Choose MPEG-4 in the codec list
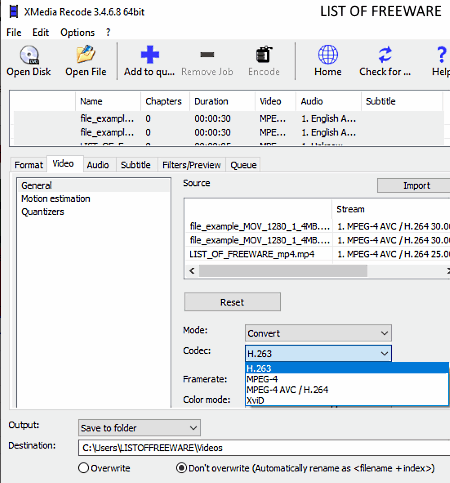Screen dimensions: 450x483 click(347, 379)
